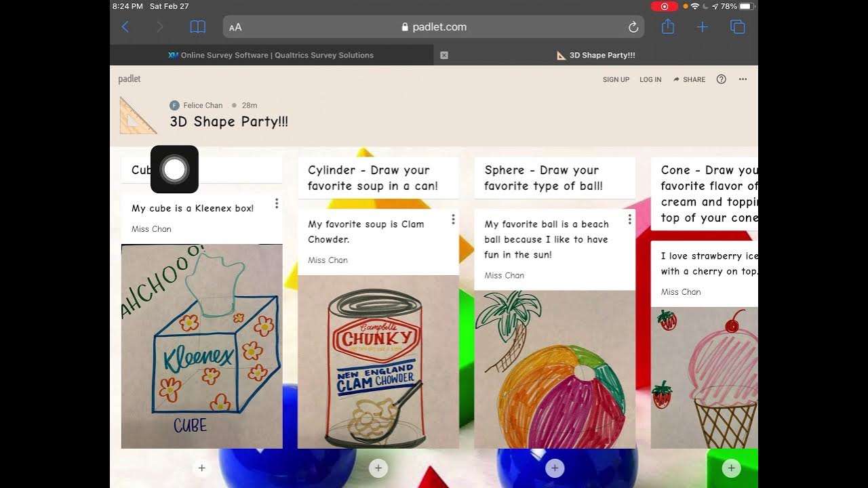Select the 3D Shape Party!!! tab

[595, 56]
